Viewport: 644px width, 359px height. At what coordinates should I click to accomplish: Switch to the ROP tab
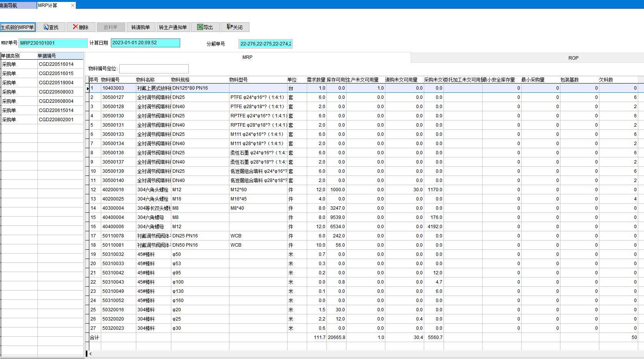573,58
